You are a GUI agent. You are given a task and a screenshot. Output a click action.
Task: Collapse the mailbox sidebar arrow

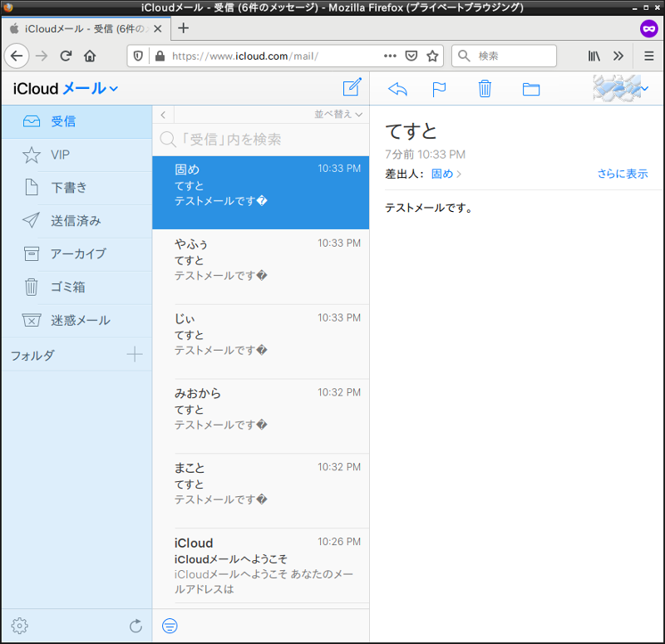pos(163,115)
